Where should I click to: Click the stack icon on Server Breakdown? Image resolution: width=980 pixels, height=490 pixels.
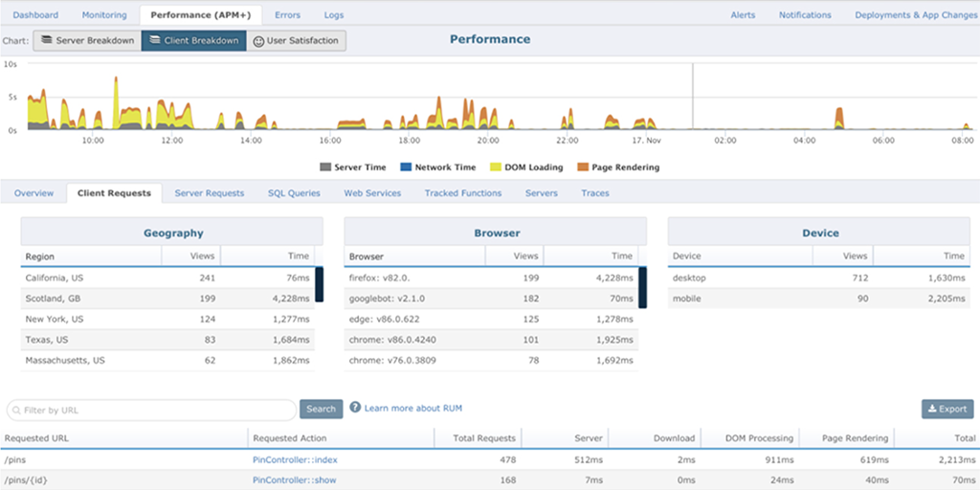point(46,40)
